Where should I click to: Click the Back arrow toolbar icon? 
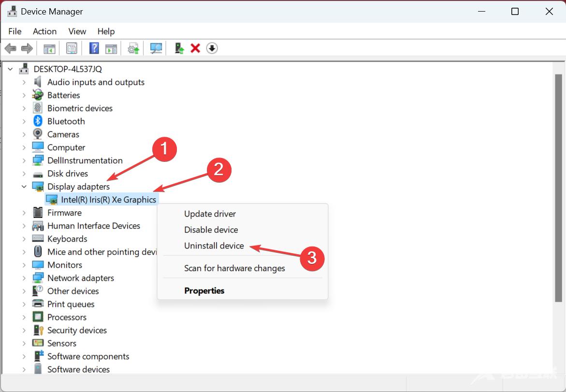click(x=11, y=48)
